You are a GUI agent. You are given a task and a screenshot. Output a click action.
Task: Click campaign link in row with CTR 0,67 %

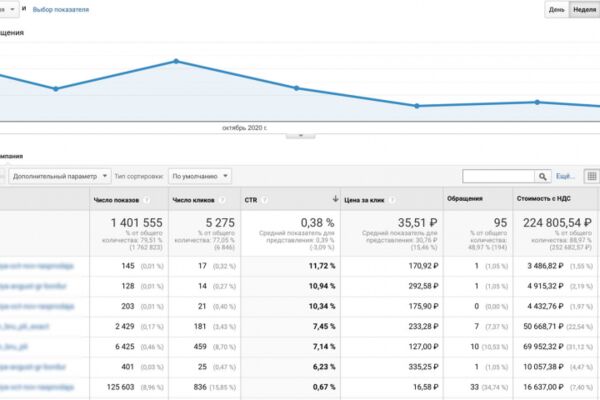[x=37, y=387]
